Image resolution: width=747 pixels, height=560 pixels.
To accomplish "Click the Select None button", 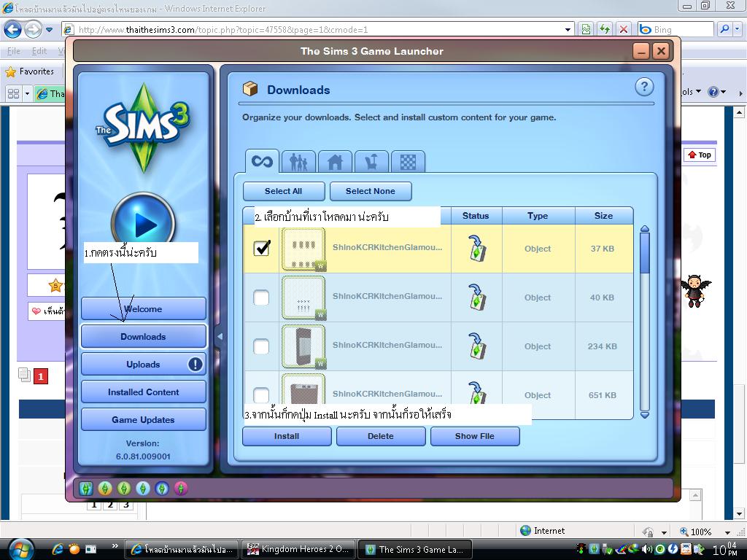I will pos(370,191).
